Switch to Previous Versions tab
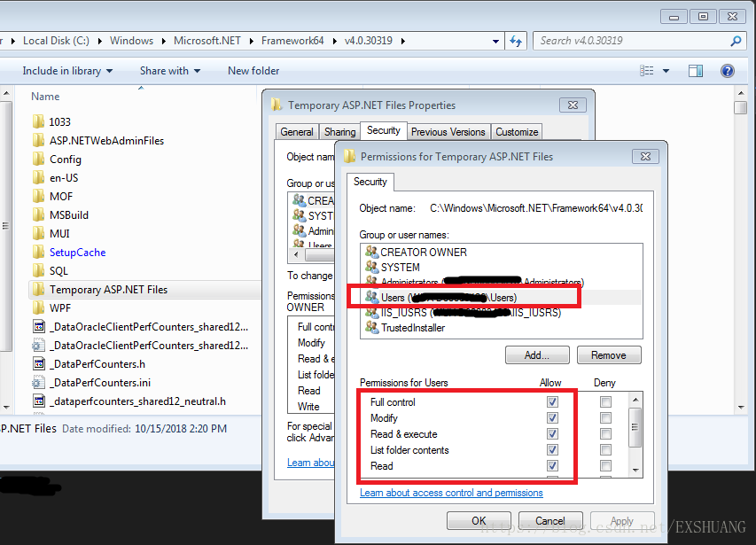756x545 pixels. pos(448,131)
